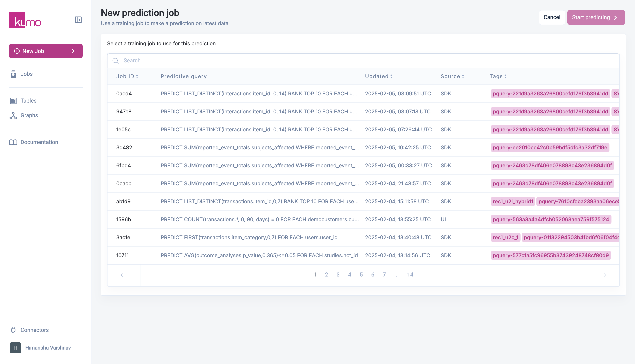This screenshot has height=364, width=635.
Task: Click Start predicting button
Action: click(596, 17)
